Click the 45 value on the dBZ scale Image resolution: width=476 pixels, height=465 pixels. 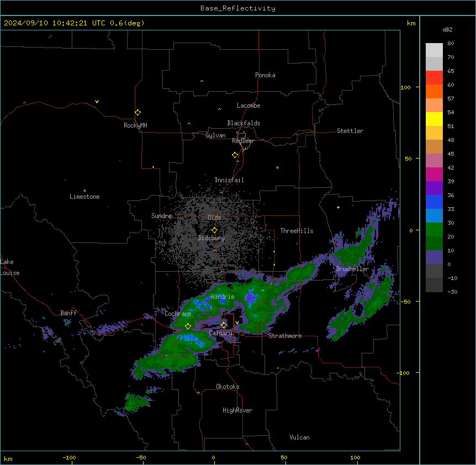451,154
